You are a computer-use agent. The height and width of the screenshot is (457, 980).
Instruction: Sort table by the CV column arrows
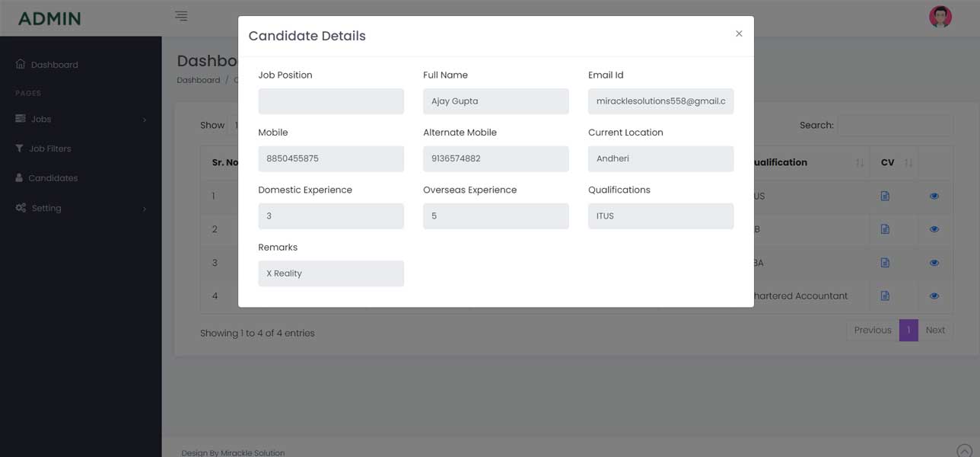(x=908, y=163)
